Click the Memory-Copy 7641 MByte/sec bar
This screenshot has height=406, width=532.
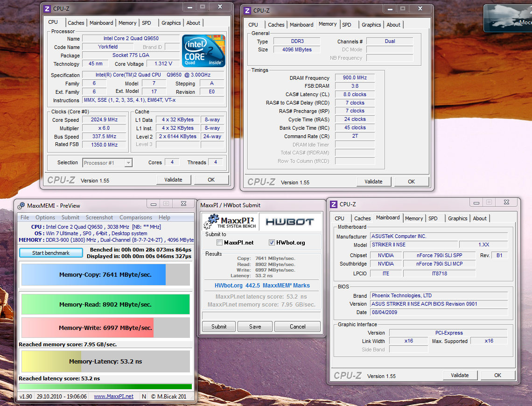click(105, 275)
